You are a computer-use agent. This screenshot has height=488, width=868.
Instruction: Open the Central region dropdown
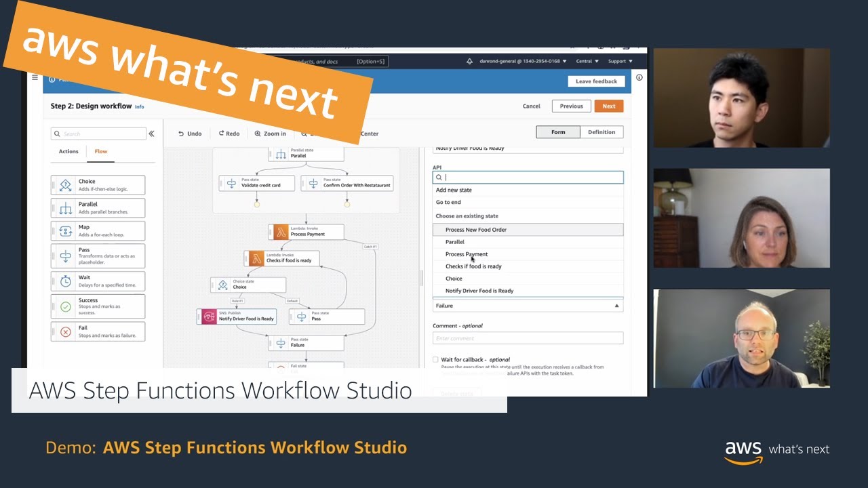click(x=587, y=61)
